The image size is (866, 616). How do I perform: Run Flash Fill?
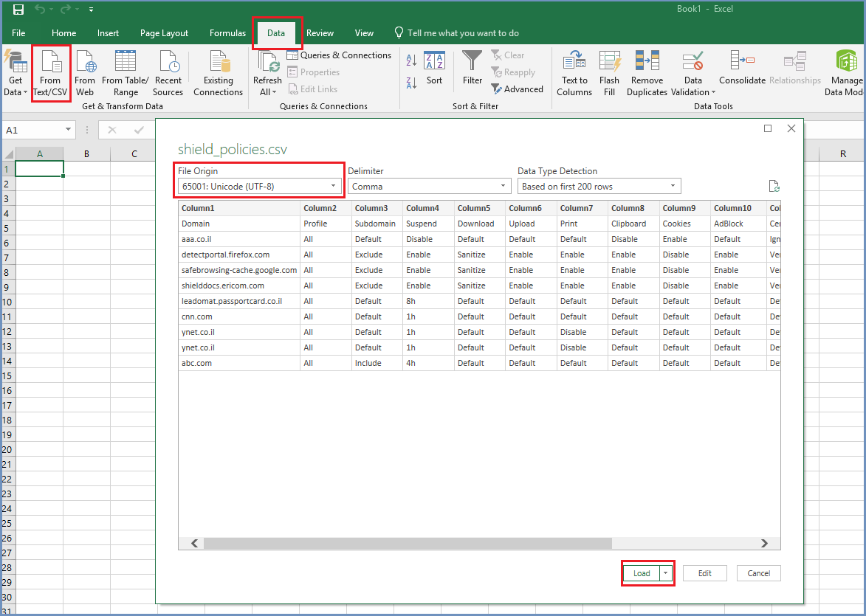[609, 73]
